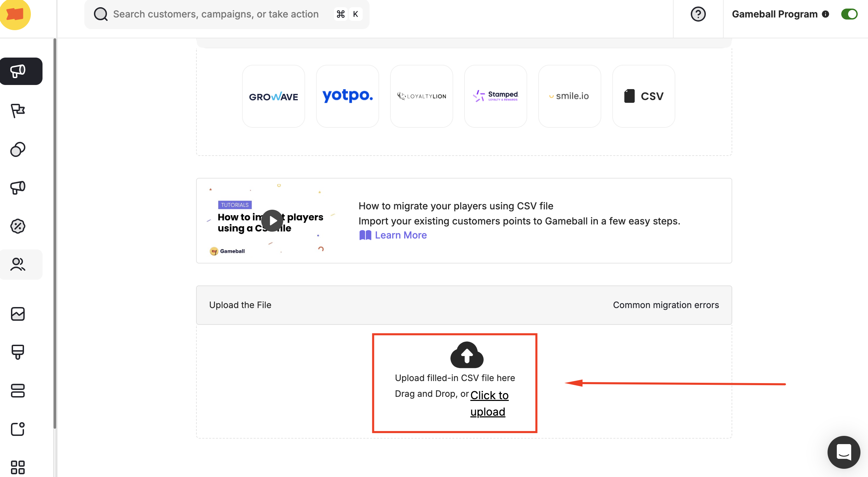Select the CSV migration option

(x=643, y=96)
